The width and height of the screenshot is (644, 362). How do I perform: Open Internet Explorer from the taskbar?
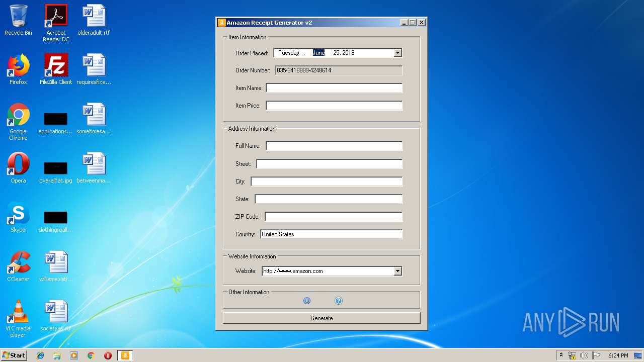pyautogui.click(x=40, y=355)
